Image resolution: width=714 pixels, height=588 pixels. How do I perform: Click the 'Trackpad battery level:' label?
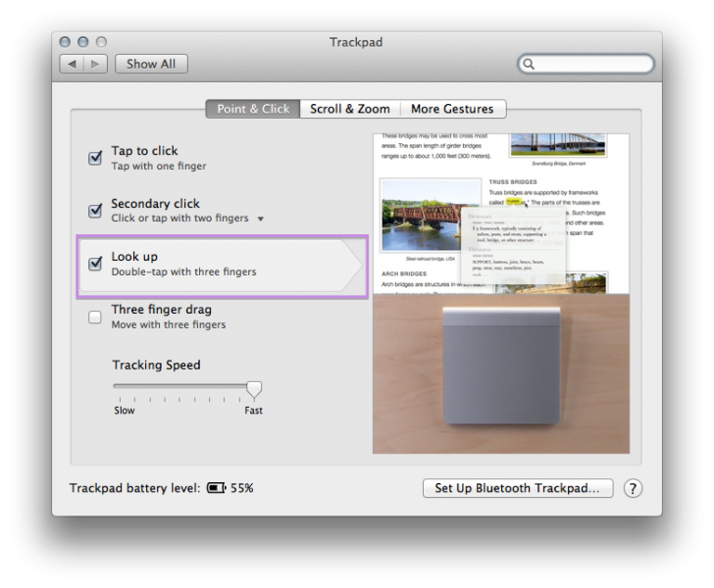coord(134,488)
